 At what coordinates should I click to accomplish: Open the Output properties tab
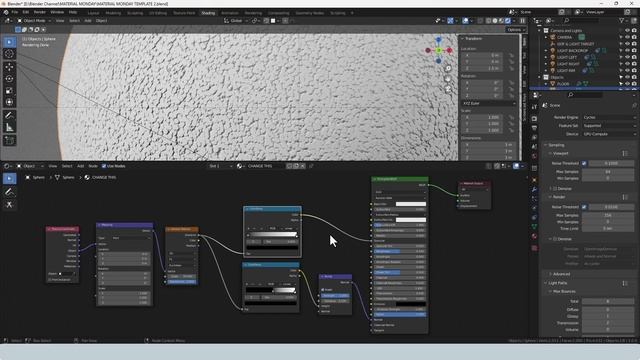[x=534, y=128]
